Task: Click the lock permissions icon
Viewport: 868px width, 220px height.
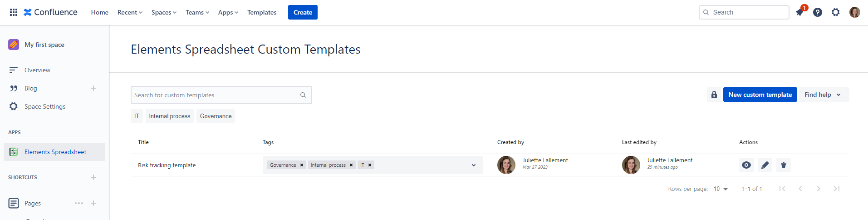Action: click(x=714, y=95)
